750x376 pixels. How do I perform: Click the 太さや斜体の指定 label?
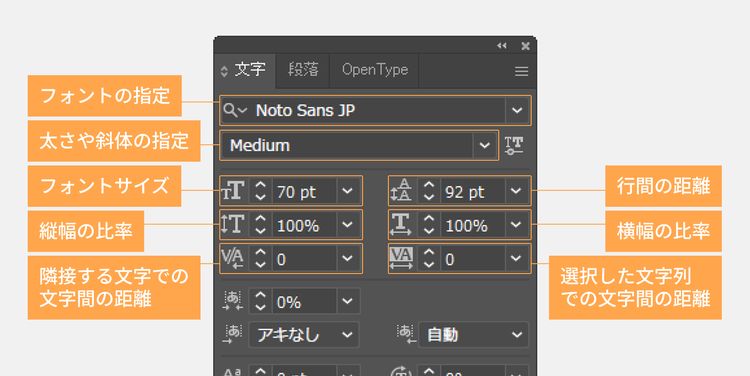114,141
